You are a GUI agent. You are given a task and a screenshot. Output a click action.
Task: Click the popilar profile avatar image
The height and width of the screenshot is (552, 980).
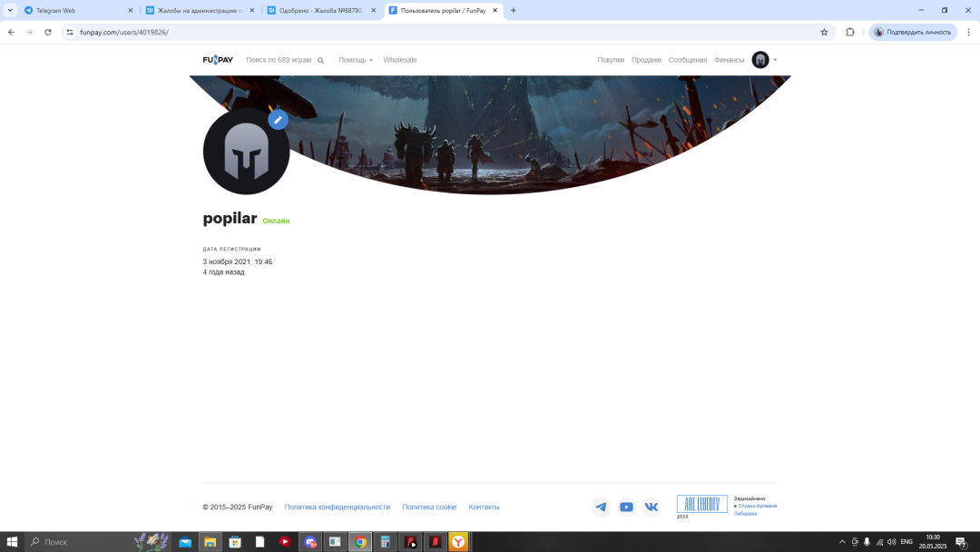(x=246, y=152)
